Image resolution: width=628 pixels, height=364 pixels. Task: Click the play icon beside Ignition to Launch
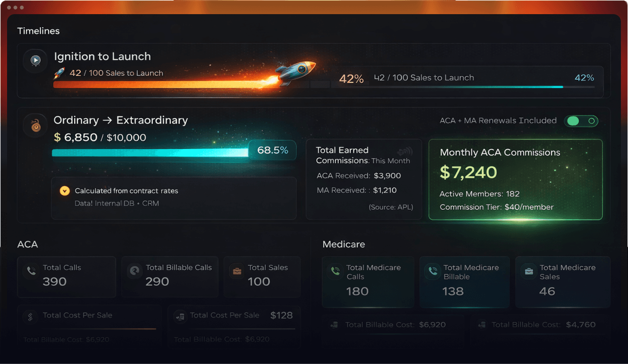pos(35,60)
